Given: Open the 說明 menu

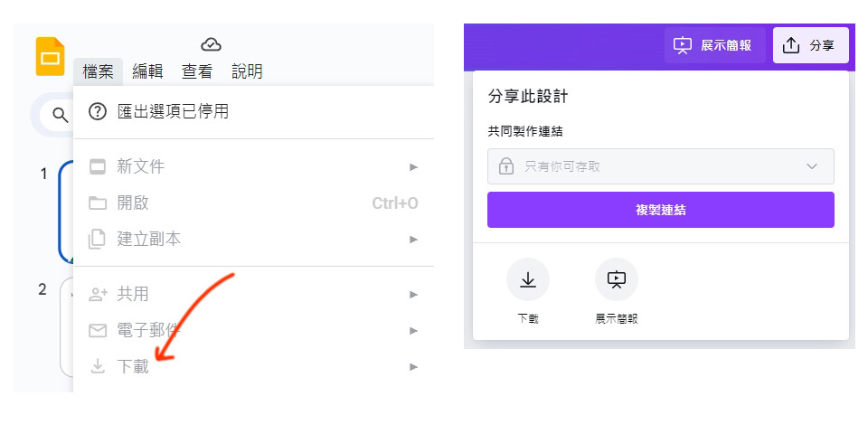Looking at the screenshot, I should click(247, 71).
